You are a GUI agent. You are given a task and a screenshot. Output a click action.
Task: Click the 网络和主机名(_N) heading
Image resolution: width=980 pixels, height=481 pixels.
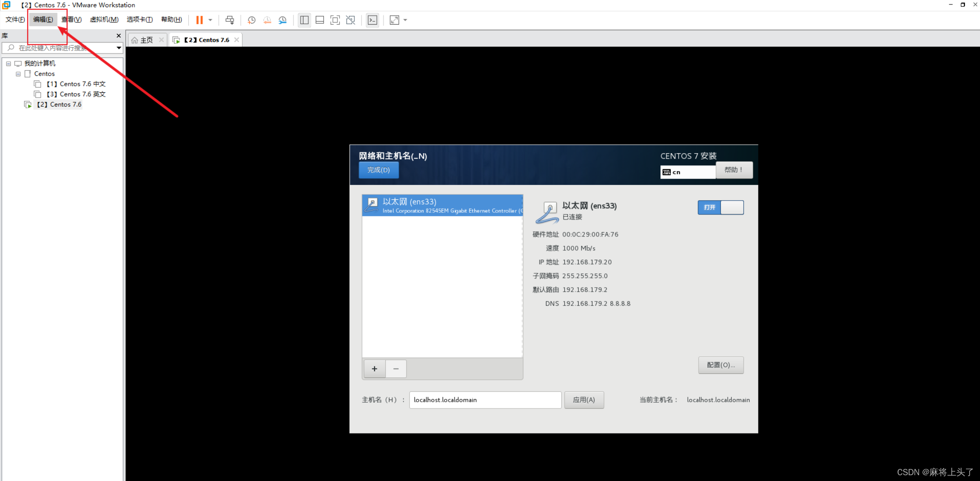(392, 156)
